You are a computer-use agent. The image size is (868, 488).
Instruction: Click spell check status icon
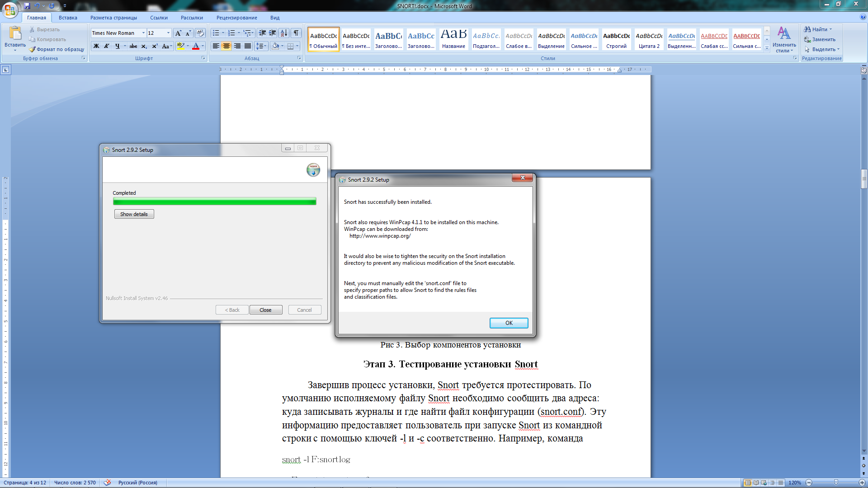(107, 483)
